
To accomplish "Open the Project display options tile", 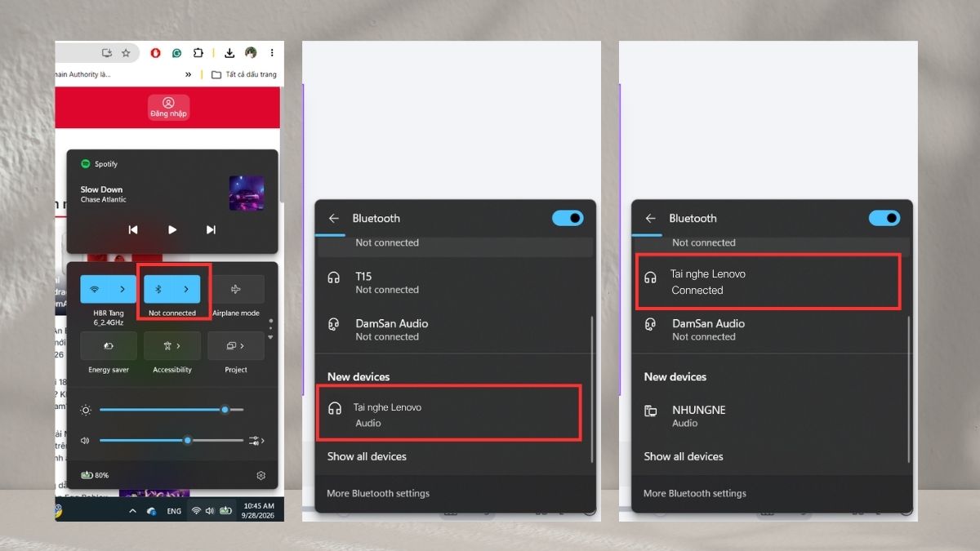I will coord(236,346).
